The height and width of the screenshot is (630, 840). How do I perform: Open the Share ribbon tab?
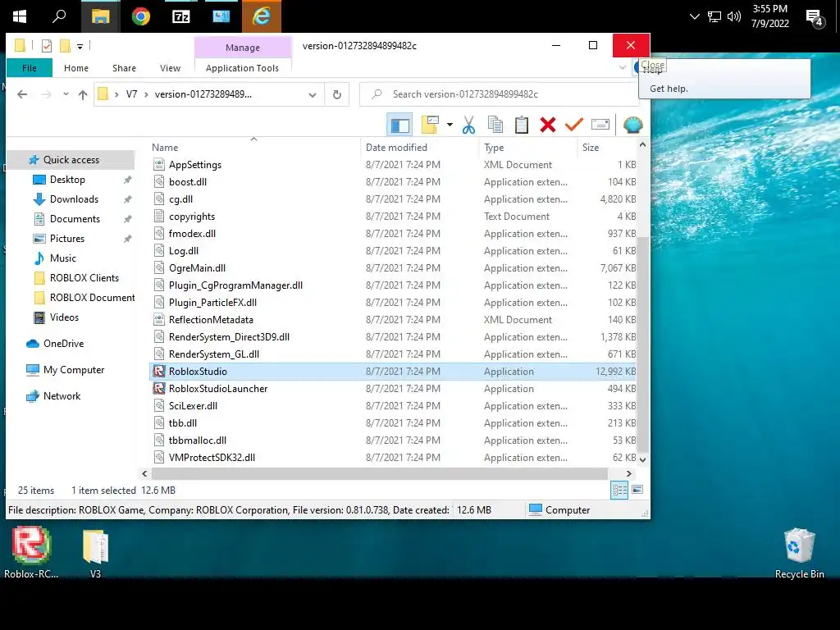coord(125,68)
